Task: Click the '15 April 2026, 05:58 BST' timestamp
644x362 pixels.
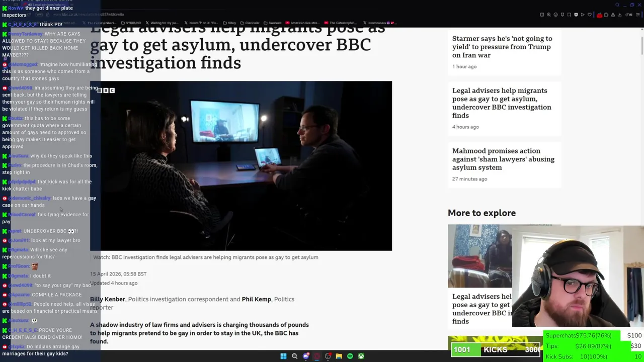Action: tap(118, 274)
